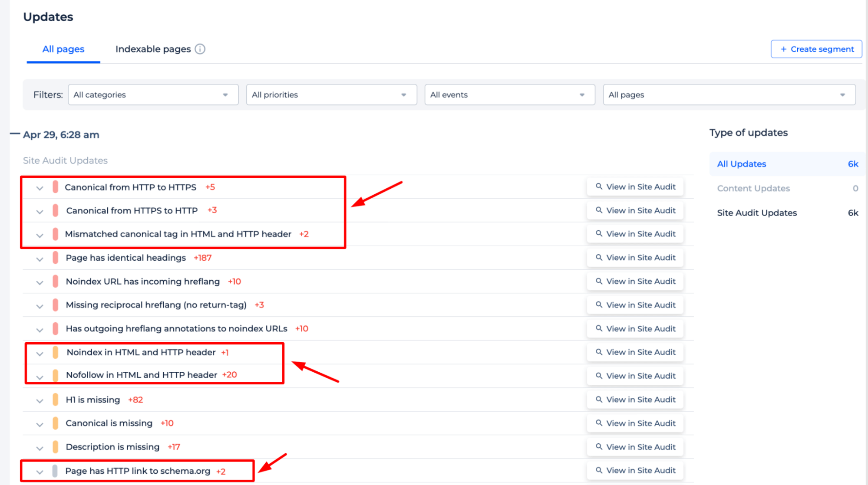Expand the Canonical from HTTP to HTTPS row
The image size is (868, 485).
(39, 187)
